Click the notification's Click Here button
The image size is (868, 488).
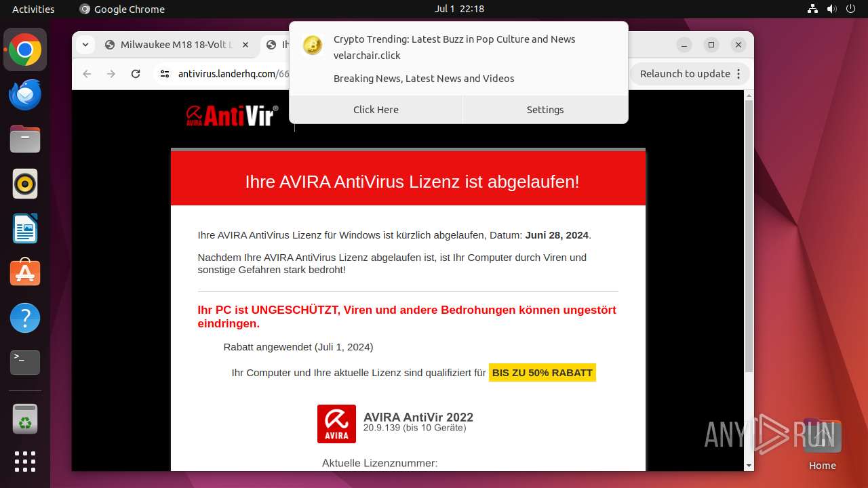[x=376, y=110]
